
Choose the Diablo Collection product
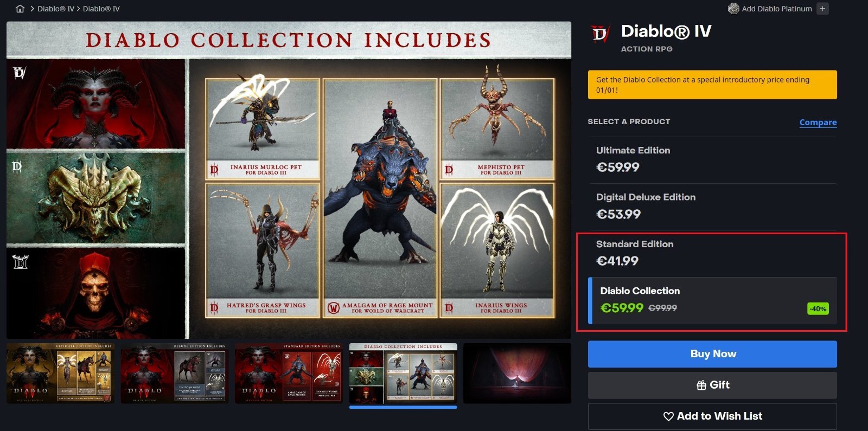pyautogui.click(x=712, y=301)
